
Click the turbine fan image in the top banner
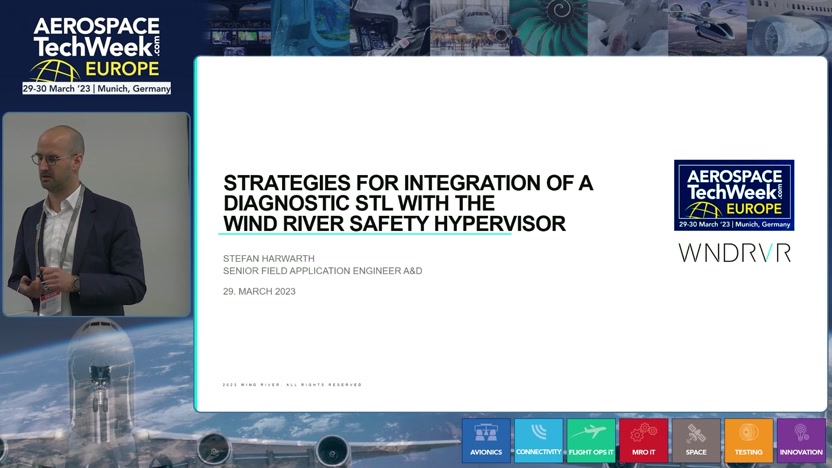pos(548,28)
